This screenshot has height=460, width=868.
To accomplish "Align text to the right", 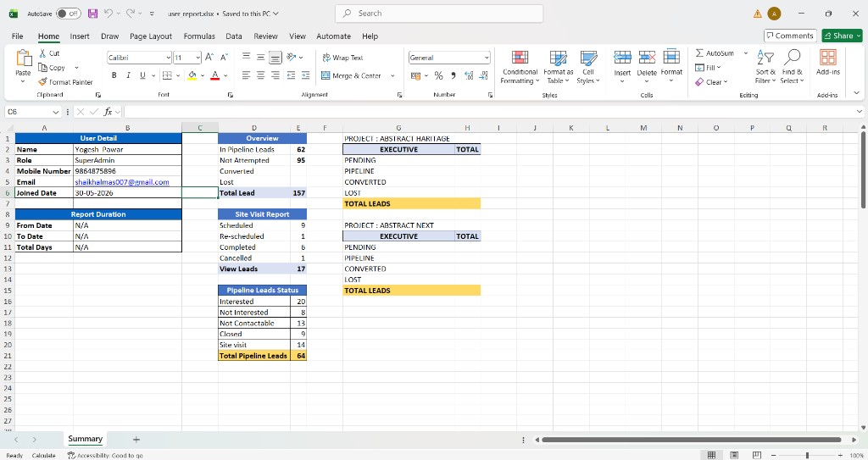I will click(275, 75).
